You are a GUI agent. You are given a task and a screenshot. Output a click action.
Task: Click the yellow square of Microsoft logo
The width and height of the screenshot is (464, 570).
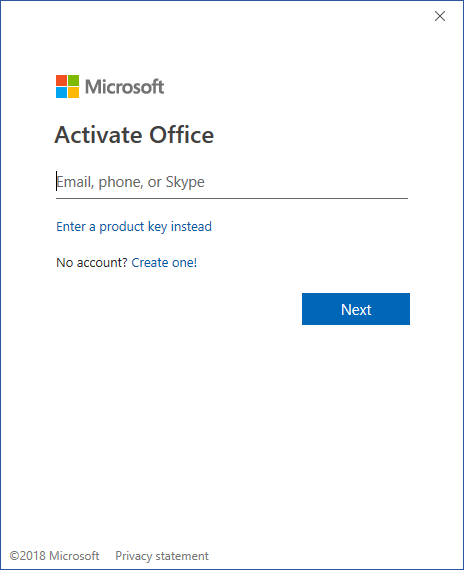pyautogui.click(x=73, y=93)
